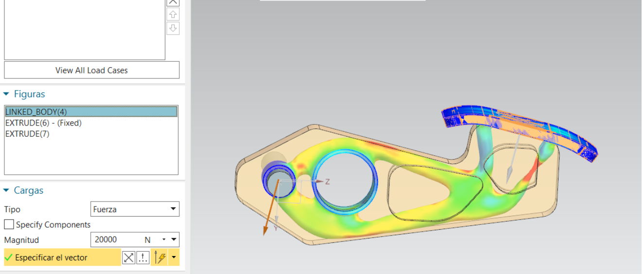The width and height of the screenshot is (644, 274).
Task: Select EXTRUDE(7) in the figures list
Action: coord(27,134)
